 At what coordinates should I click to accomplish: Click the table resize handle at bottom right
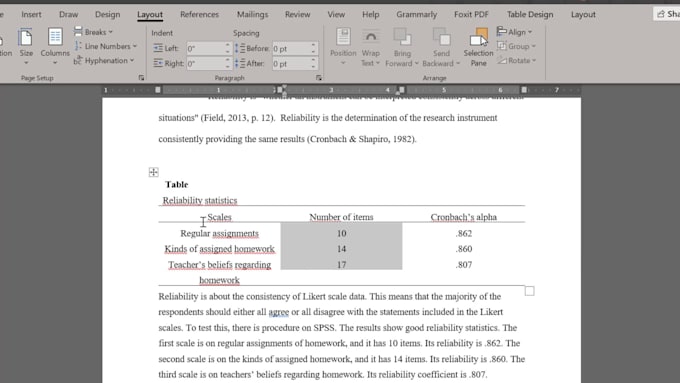(x=530, y=291)
